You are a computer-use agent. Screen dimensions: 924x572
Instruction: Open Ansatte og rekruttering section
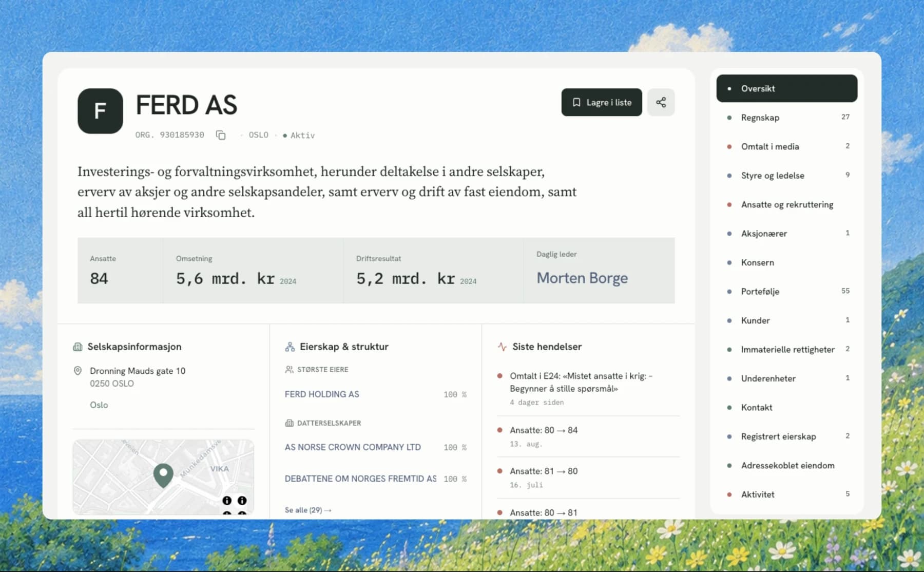tap(787, 204)
